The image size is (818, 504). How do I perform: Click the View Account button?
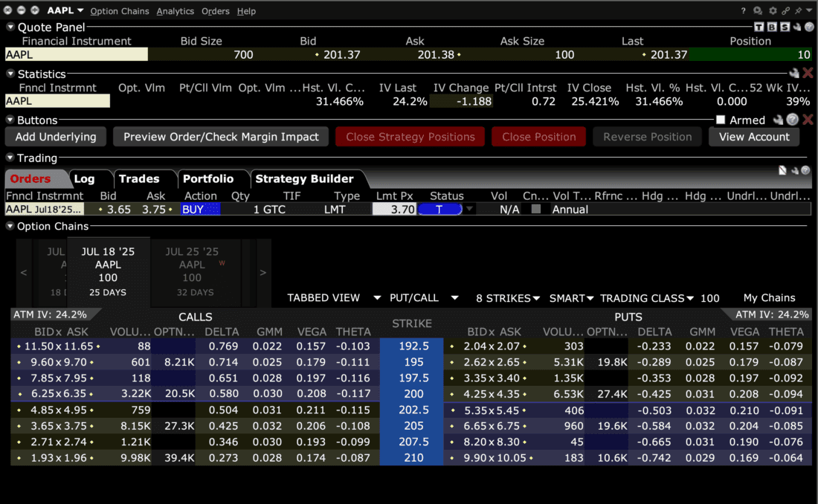(754, 136)
